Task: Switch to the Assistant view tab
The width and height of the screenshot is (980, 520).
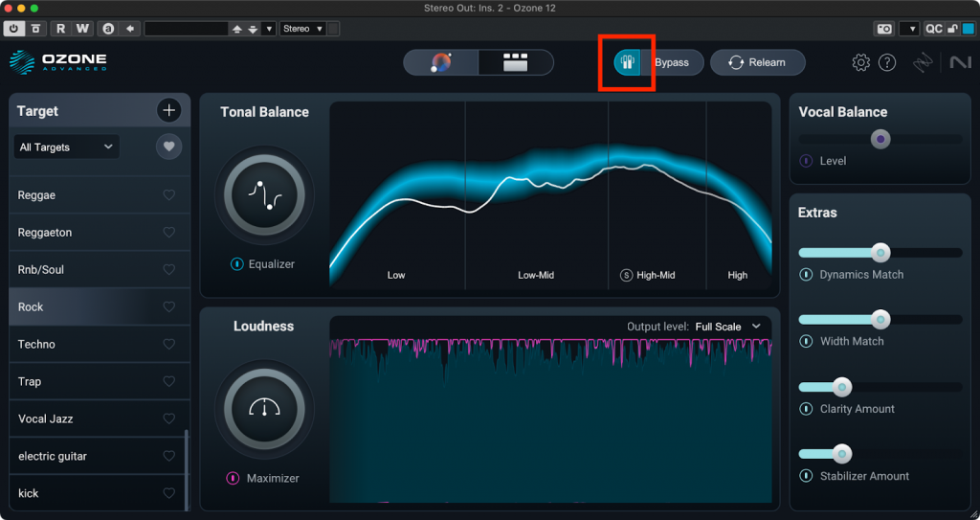Action: point(441,63)
